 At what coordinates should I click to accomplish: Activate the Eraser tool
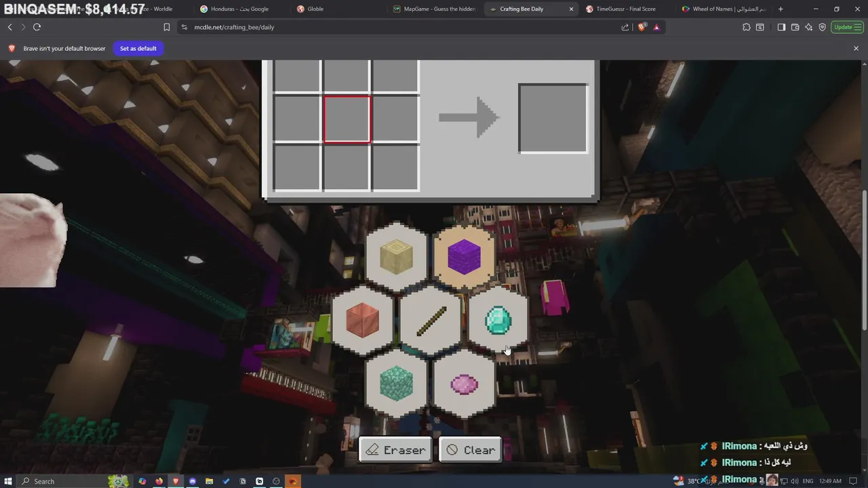pyautogui.click(x=395, y=450)
